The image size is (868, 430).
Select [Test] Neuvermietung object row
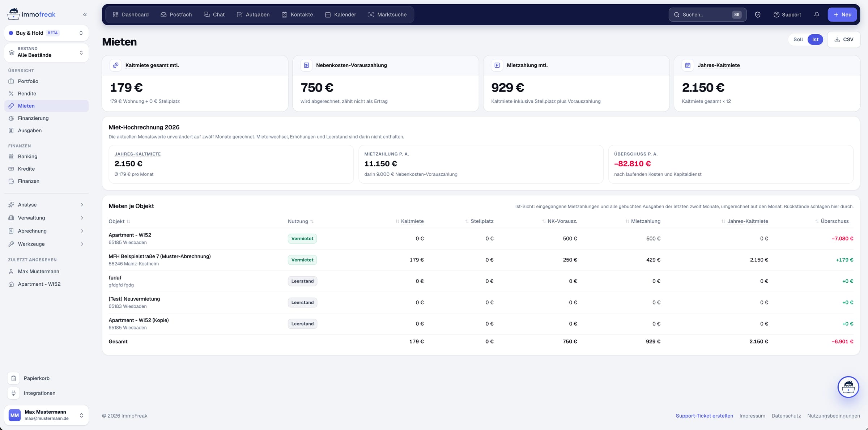click(x=481, y=303)
